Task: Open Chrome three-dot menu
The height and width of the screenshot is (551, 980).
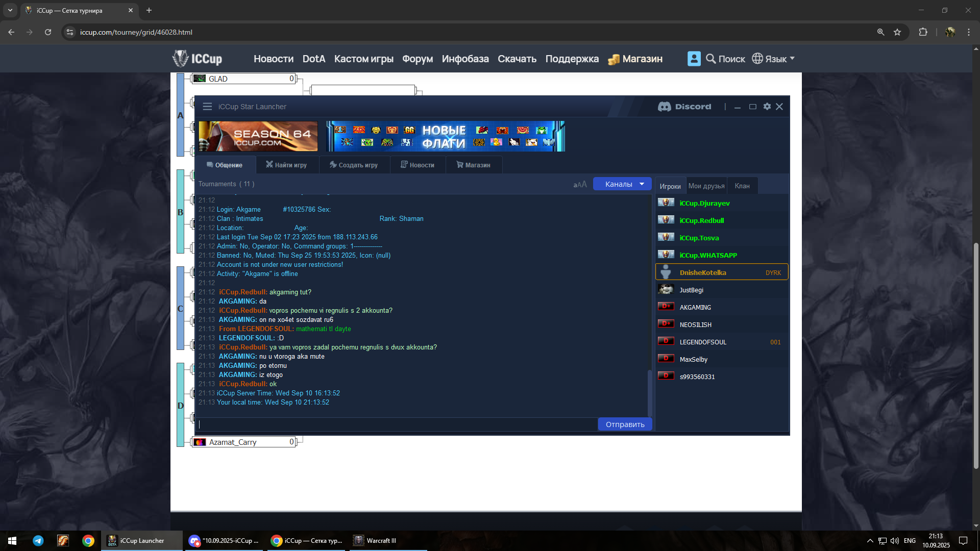Action: (x=969, y=32)
